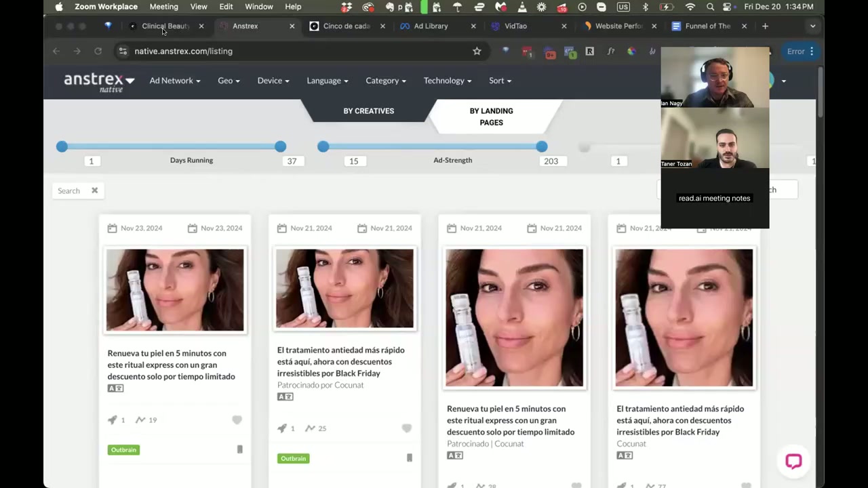Click the Days Running maximum slider handle
Viewport: 868px width, 488px height.
coord(280,146)
